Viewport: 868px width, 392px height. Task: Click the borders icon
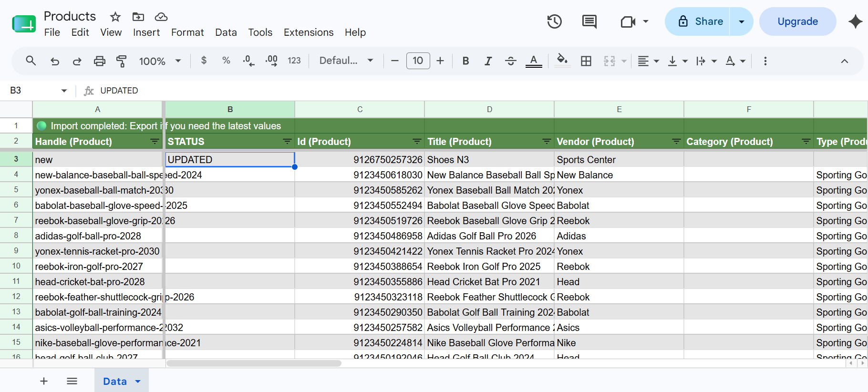586,61
